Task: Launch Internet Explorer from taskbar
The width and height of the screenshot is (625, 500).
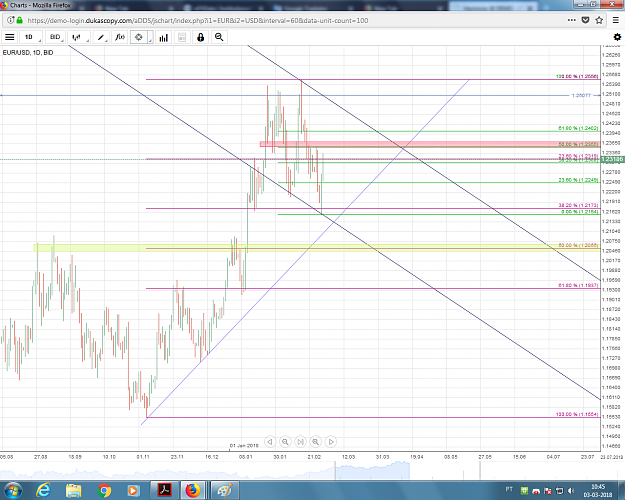Action: (43, 490)
